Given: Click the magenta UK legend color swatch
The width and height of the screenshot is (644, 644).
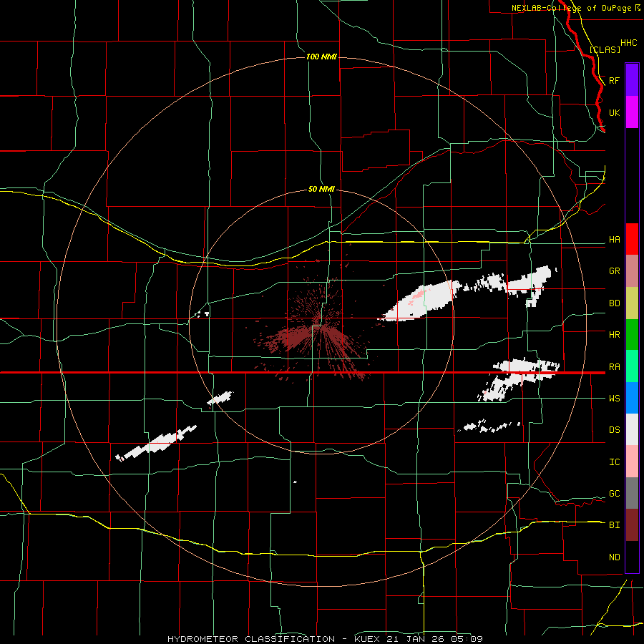Looking at the screenshot, I should pyautogui.click(x=632, y=112).
